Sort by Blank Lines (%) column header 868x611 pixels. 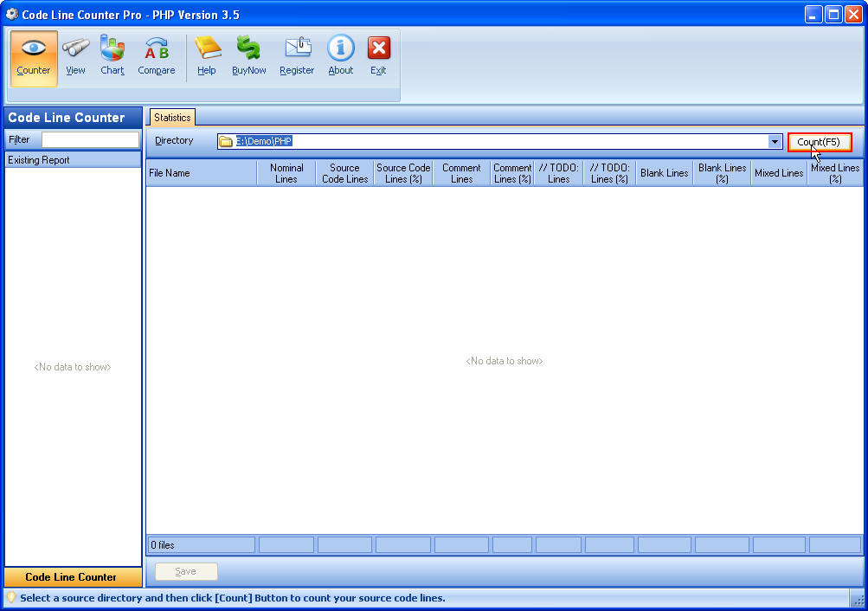coord(722,173)
